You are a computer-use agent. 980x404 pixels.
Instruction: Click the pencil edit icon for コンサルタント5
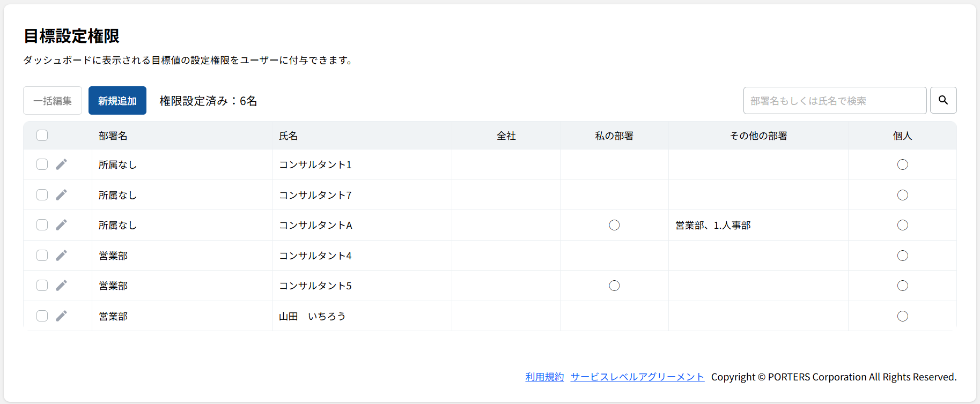coord(62,286)
